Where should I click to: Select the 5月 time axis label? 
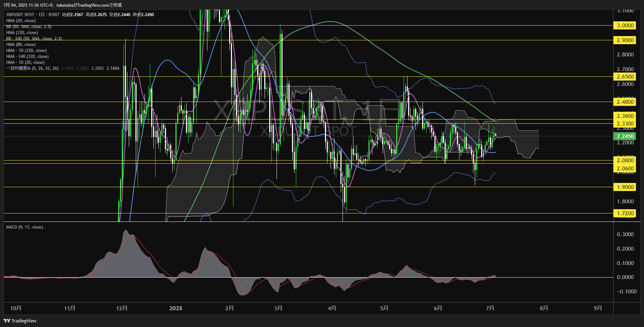pos(384,308)
